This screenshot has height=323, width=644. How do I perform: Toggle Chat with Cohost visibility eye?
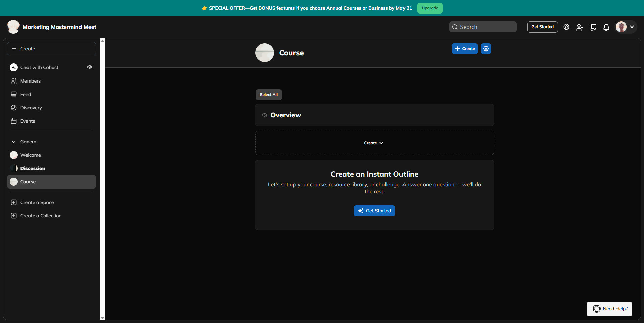[x=90, y=67]
